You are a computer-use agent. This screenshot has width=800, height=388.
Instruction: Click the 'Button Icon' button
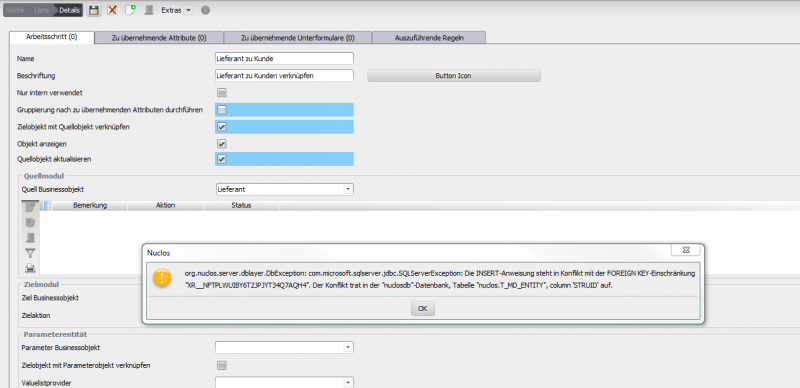coord(454,76)
